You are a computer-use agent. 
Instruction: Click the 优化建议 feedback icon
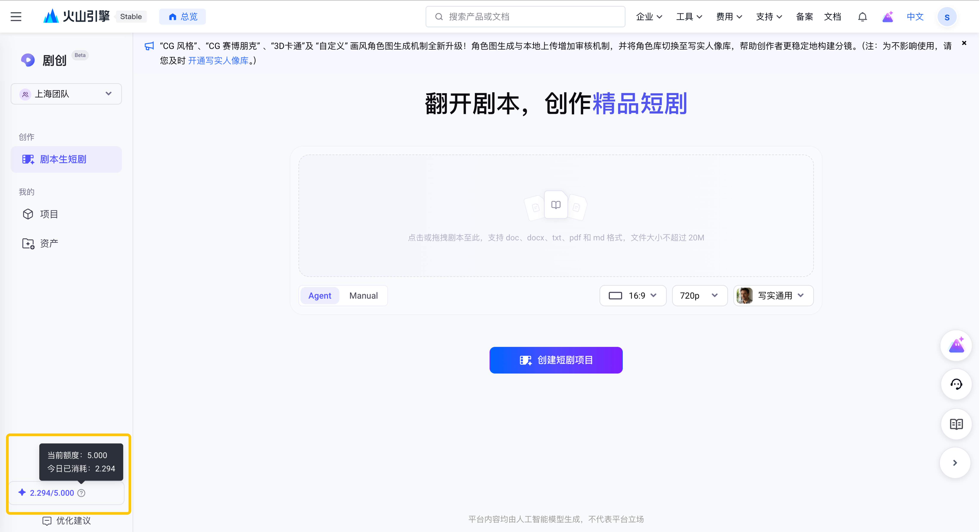coord(47,521)
